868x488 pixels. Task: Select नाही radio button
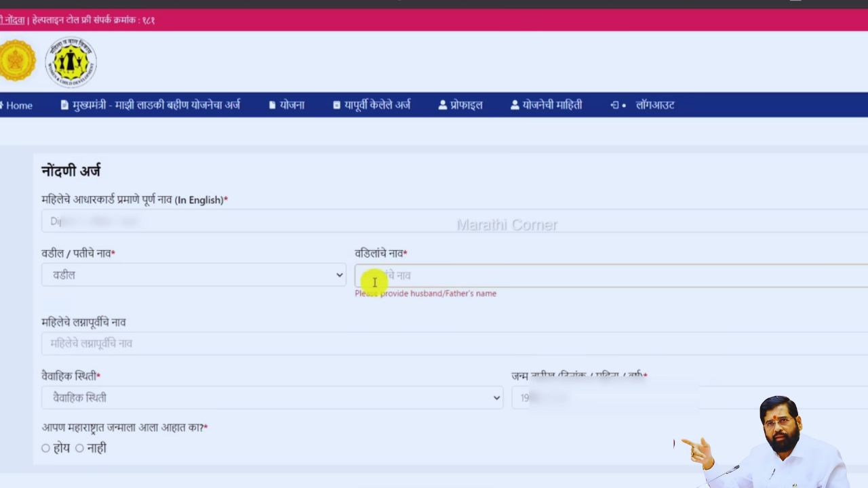[79, 448]
